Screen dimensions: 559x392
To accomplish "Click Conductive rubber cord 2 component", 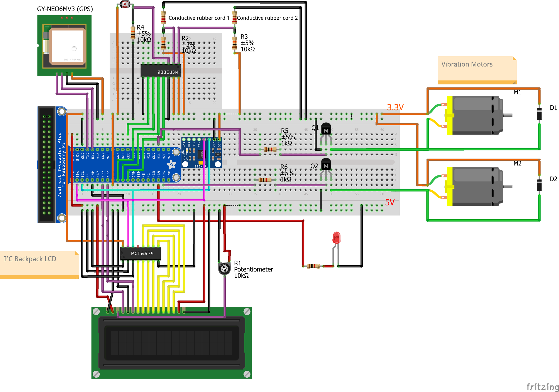I will click(x=235, y=17).
